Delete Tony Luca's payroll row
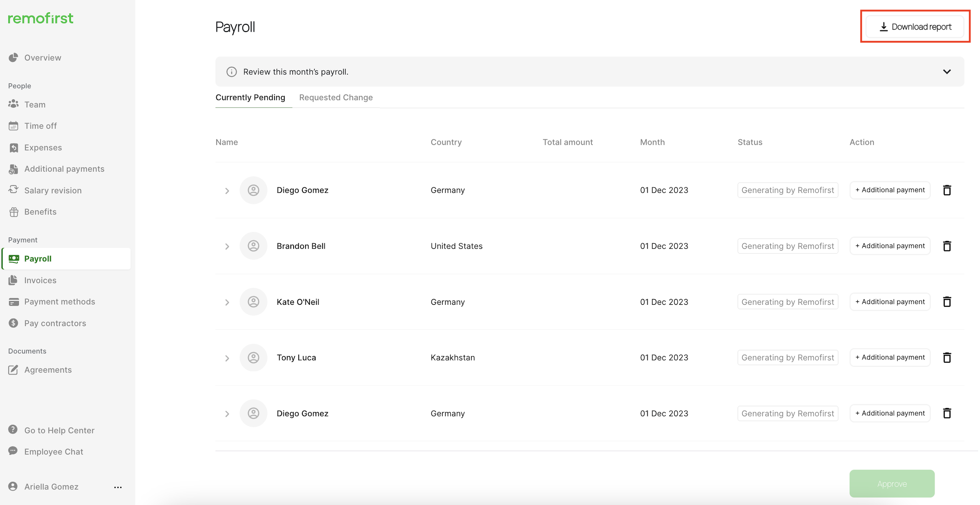 (x=946, y=358)
